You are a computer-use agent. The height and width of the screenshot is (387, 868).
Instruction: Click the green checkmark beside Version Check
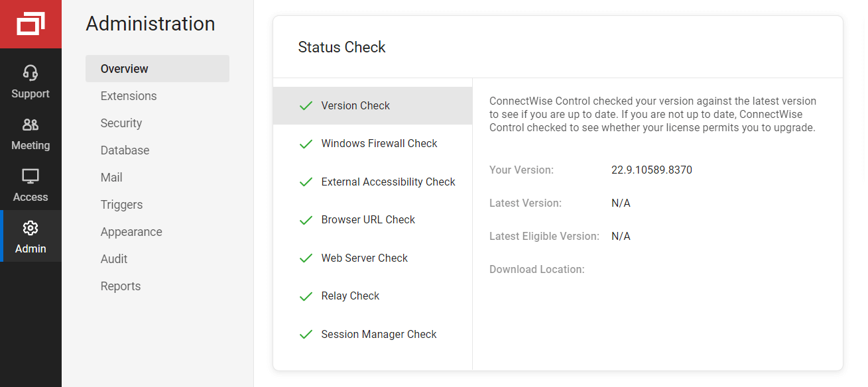click(x=306, y=106)
